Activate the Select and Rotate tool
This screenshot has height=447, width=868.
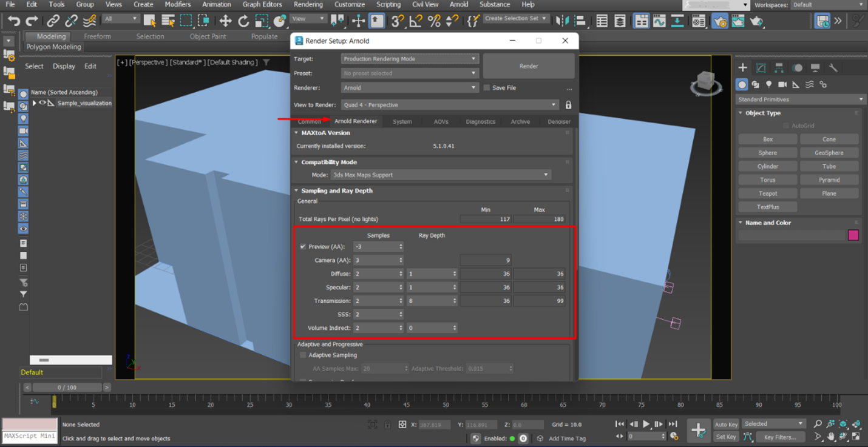coord(243,21)
